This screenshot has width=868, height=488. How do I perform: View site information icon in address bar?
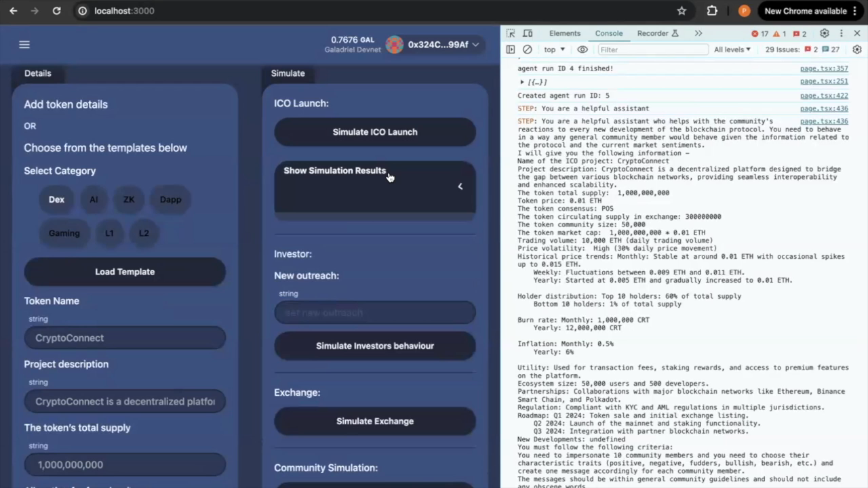pyautogui.click(x=82, y=11)
